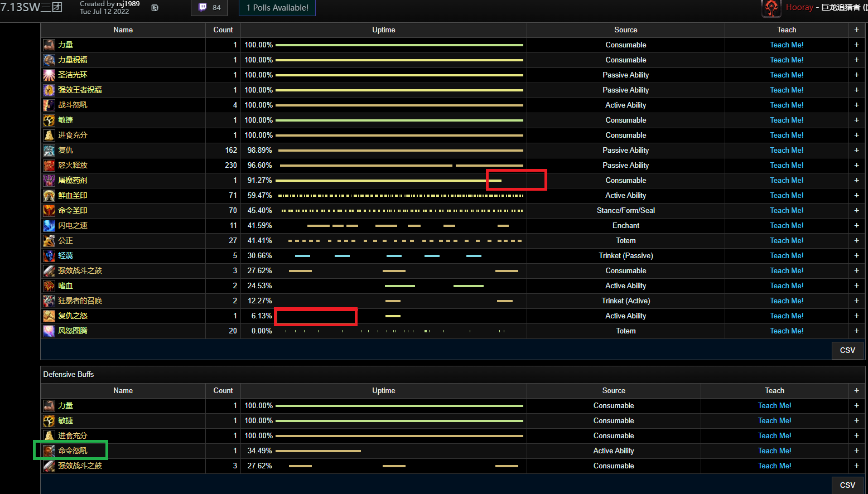Sort upper table by Source column
This screenshot has height=494, width=868.
point(626,30)
